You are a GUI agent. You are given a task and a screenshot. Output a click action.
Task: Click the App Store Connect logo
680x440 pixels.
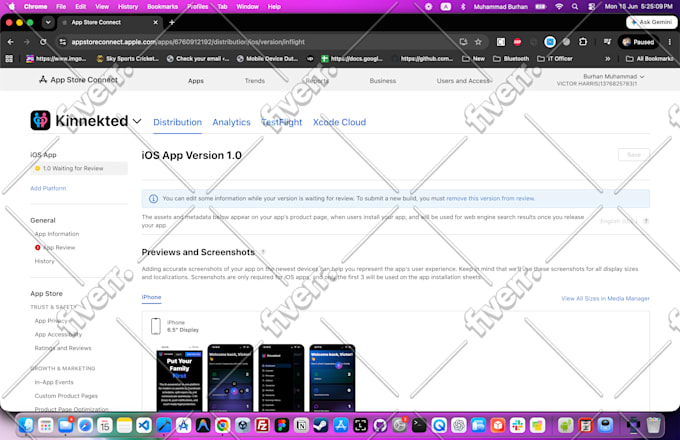(78, 80)
